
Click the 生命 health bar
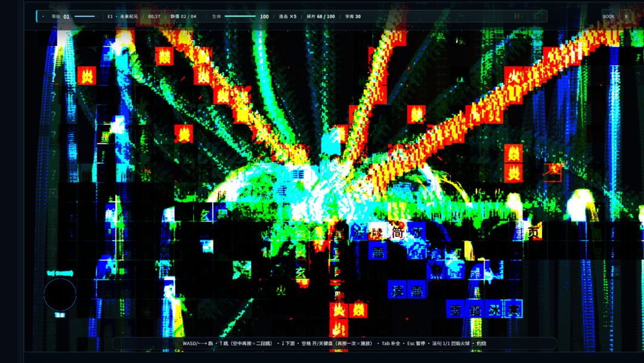[x=240, y=17]
